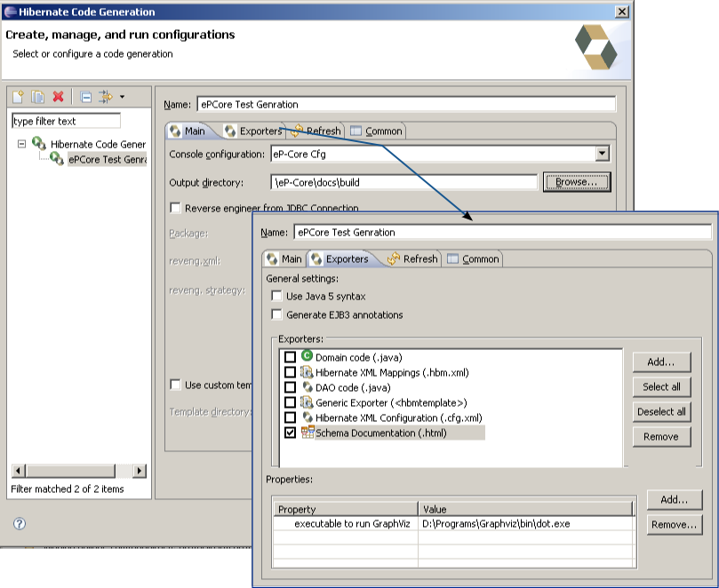719x588 pixels.
Task: Enable Generate EJB3 annotations
Action: click(276, 314)
